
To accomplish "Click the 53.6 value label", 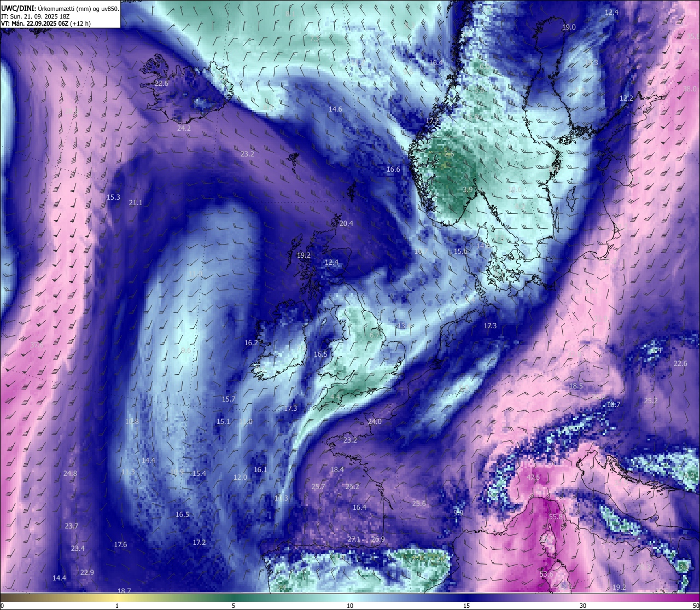I will [x=547, y=574].
